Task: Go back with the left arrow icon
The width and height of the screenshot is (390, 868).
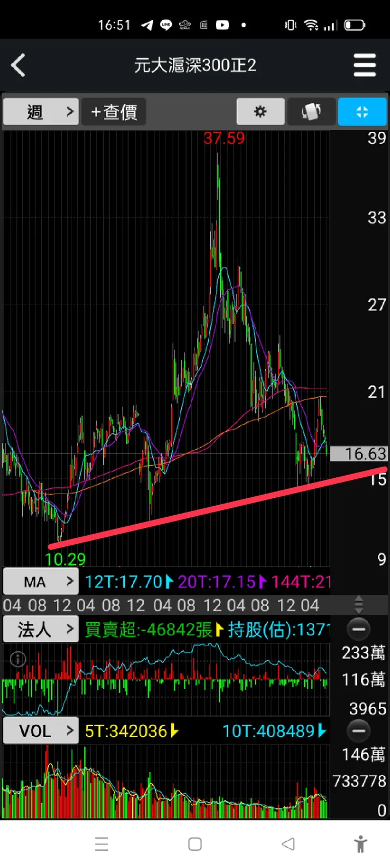Action: click(x=18, y=65)
